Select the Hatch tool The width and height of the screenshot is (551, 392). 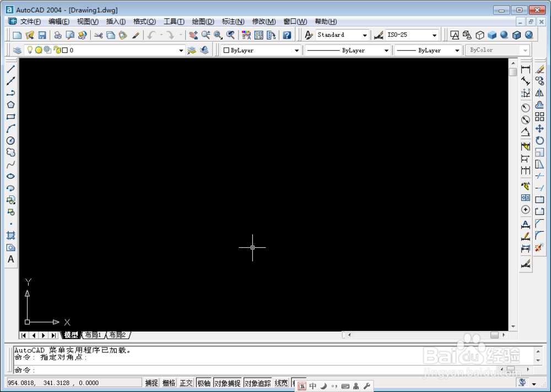[11, 235]
